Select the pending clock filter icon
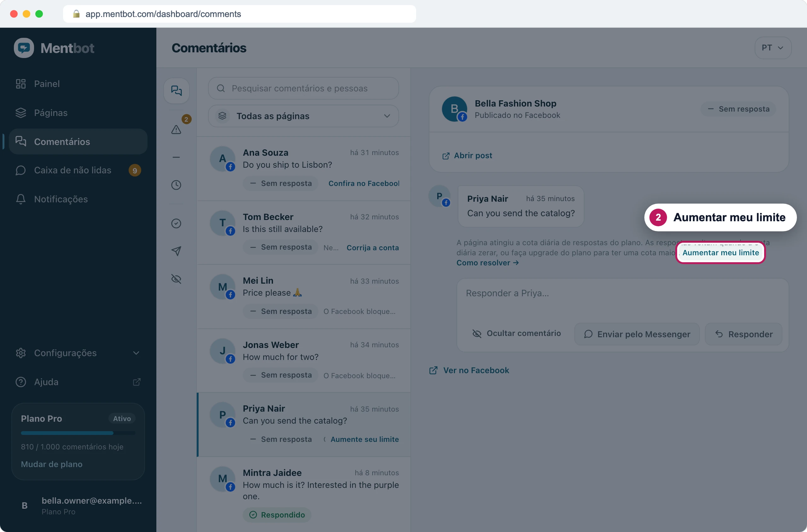The image size is (807, 532). [177, 185]
